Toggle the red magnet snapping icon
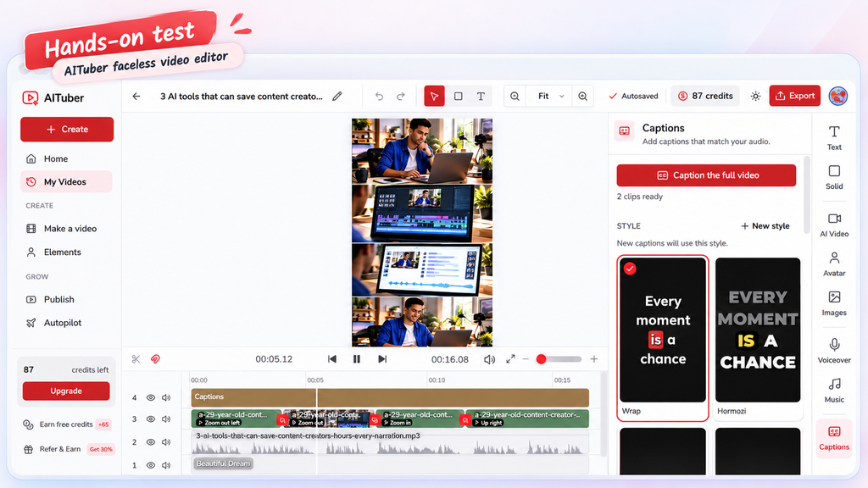This screenshot has height=488, width=868. (x=156, y=359)
